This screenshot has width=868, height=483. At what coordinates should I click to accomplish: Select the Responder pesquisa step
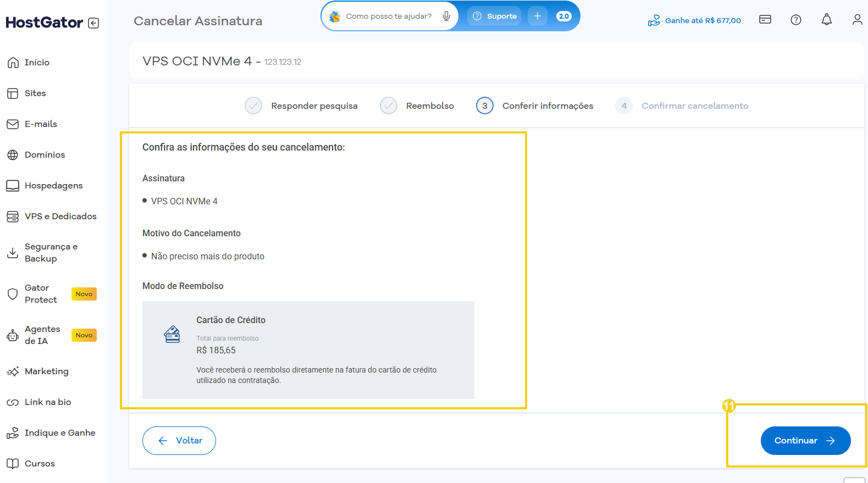301,106
